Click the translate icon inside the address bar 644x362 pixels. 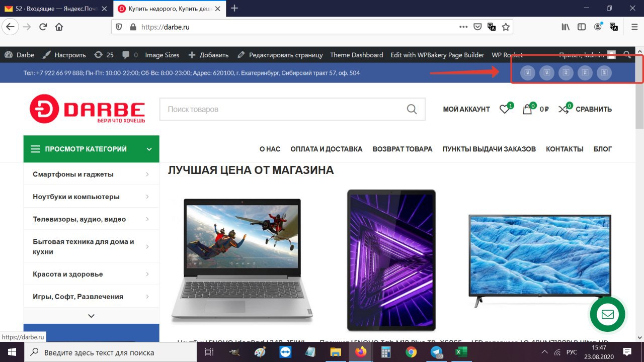coord(492,27)
